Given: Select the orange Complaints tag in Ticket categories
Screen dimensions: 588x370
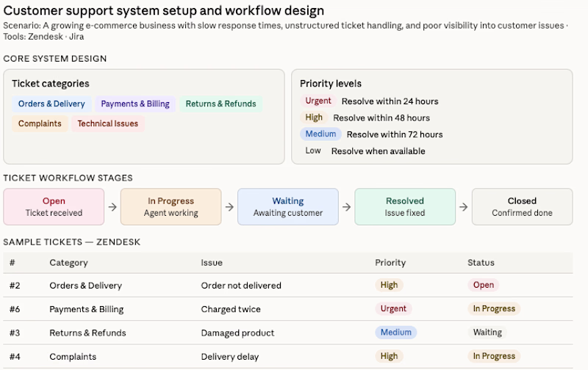Looking at the screenshot, I should pos(40,124).
